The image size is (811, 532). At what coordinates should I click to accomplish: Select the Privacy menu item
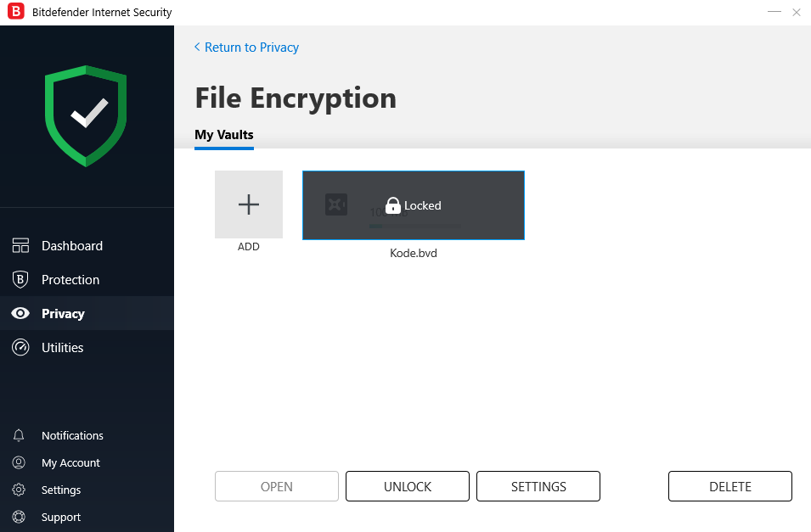click(x=87, y=313)
